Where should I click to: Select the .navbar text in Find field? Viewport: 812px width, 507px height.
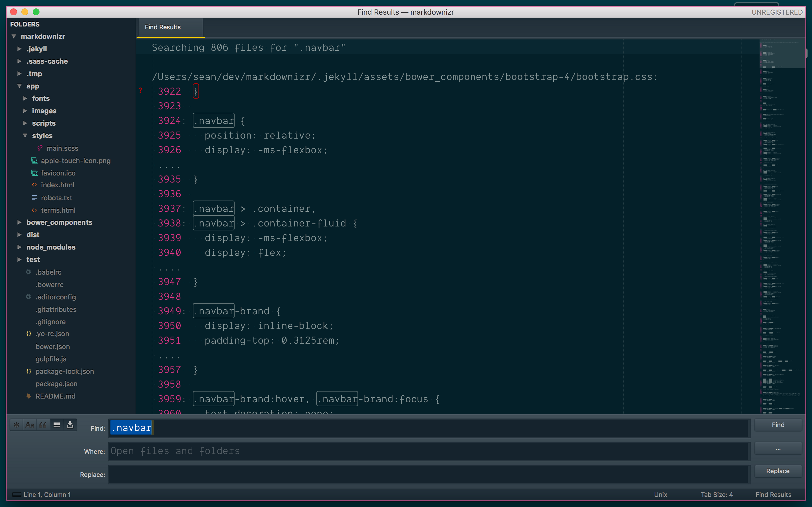[130, 428]
